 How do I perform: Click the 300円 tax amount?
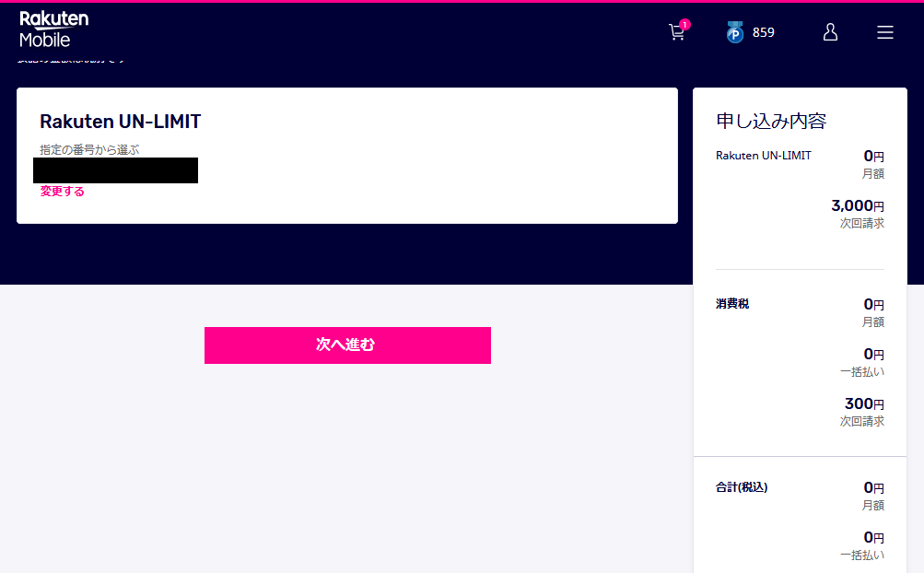pyautogui.click(x=864, y=403)
